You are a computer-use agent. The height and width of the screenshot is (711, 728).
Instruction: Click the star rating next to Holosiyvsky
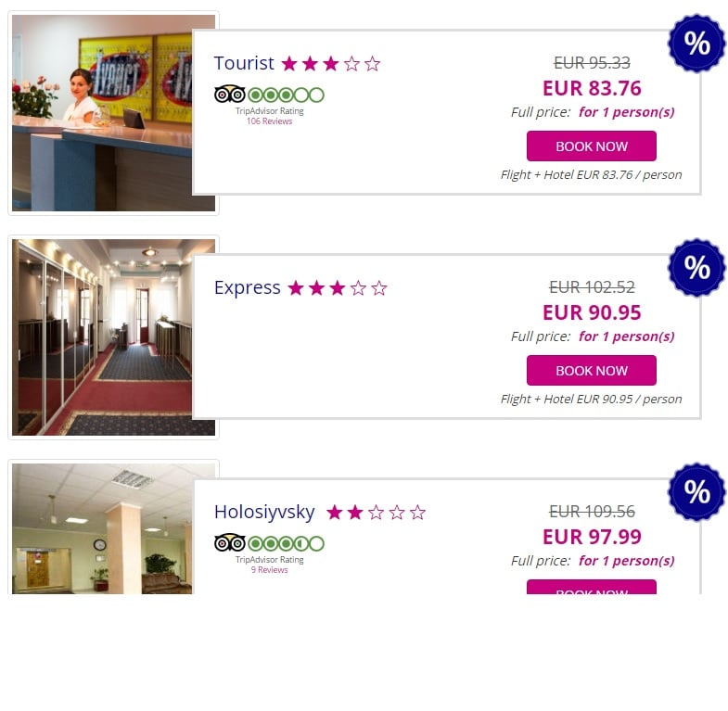(x=377, y=513)
